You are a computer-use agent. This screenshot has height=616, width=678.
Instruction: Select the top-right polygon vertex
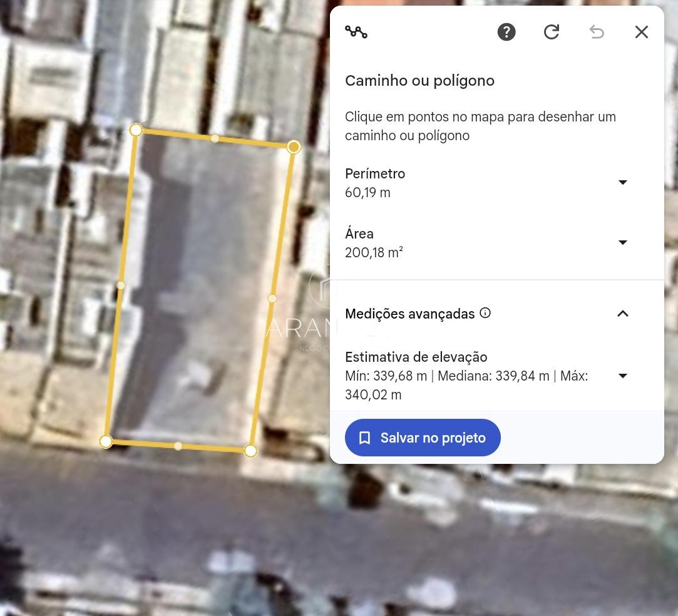click(294, 147)
